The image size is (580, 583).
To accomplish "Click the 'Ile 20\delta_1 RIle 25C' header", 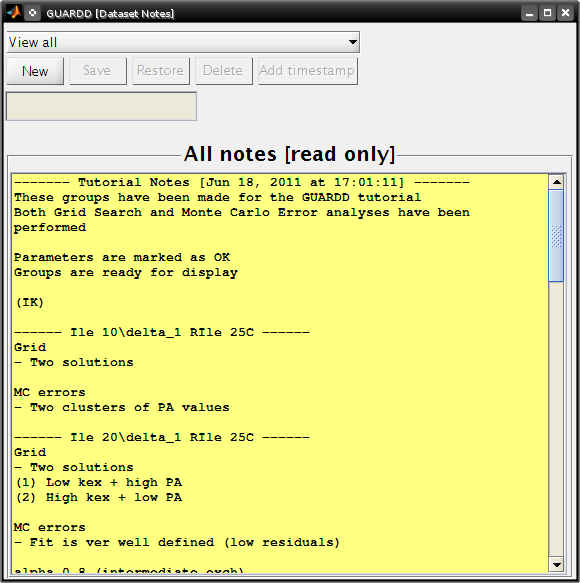I will 162,437.
